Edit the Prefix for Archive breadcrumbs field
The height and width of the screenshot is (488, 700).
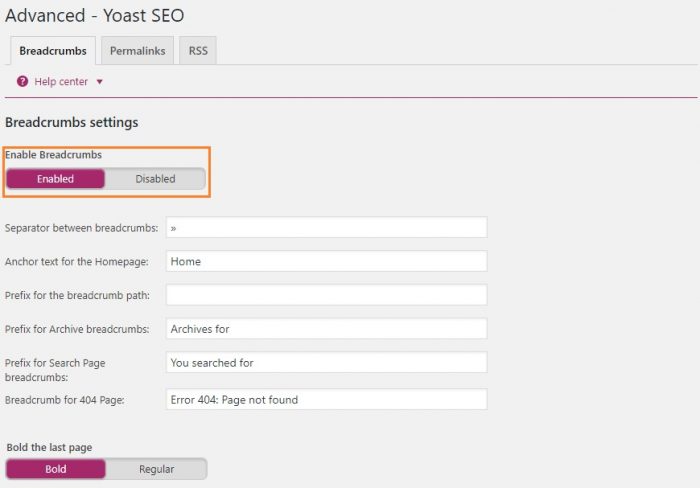(x=326, y=329)
